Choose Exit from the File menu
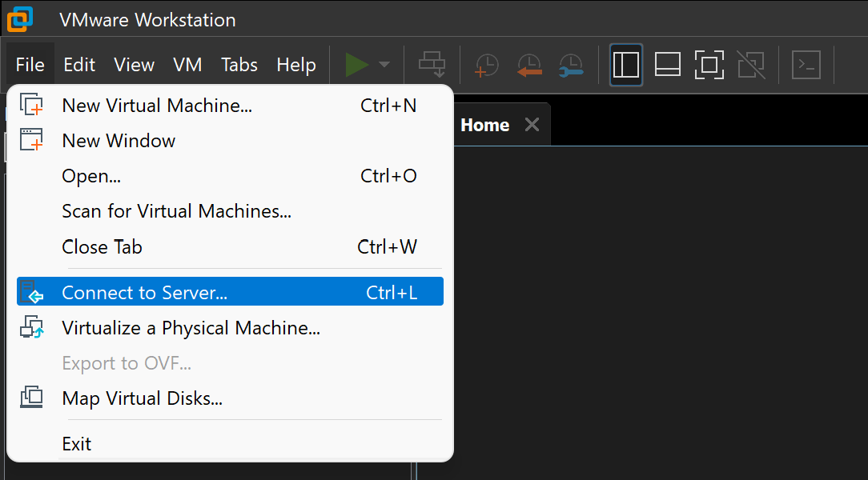Viewport: 868px width, 480px height. (230, 444)
